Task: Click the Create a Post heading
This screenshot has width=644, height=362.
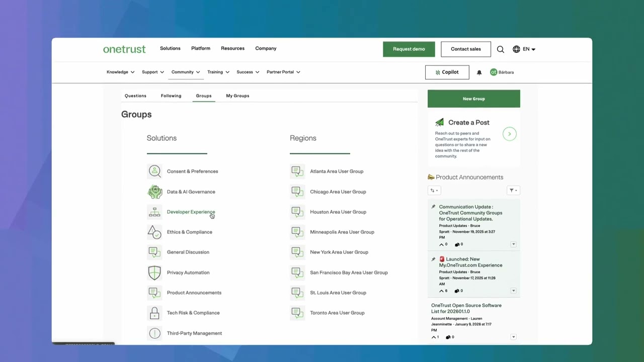Action: pos(469,123)
